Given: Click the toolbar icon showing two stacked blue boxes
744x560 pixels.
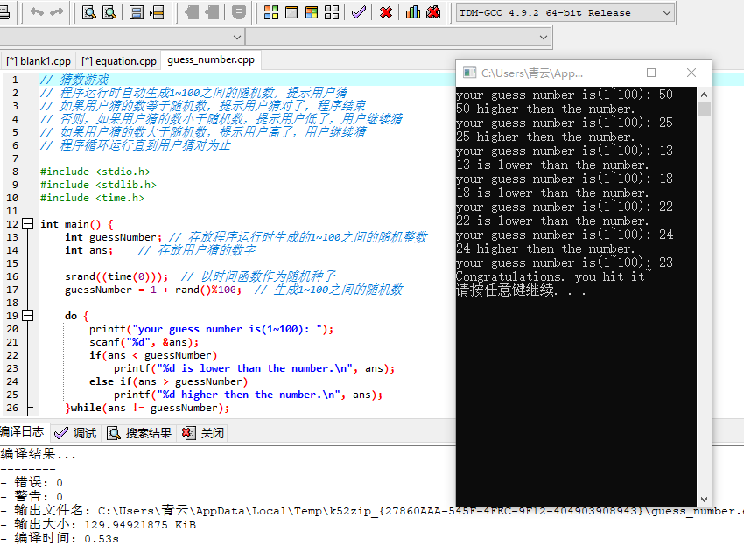Looking at the screenshot, I should coord(137,12).
